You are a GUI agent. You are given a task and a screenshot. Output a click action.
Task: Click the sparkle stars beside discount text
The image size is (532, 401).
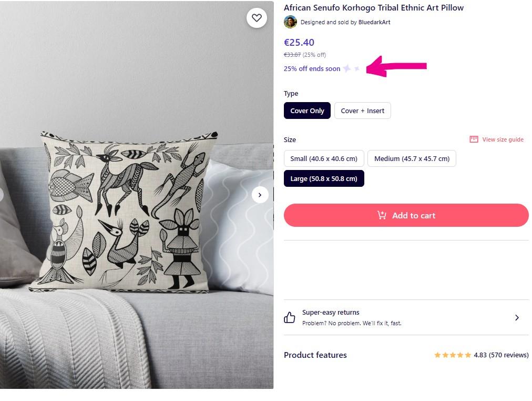[x=351, y=69]
